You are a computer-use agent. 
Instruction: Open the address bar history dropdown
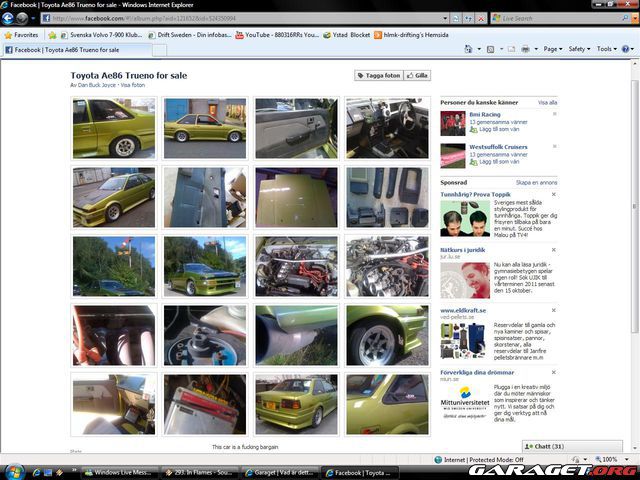[x=445, y=18]
